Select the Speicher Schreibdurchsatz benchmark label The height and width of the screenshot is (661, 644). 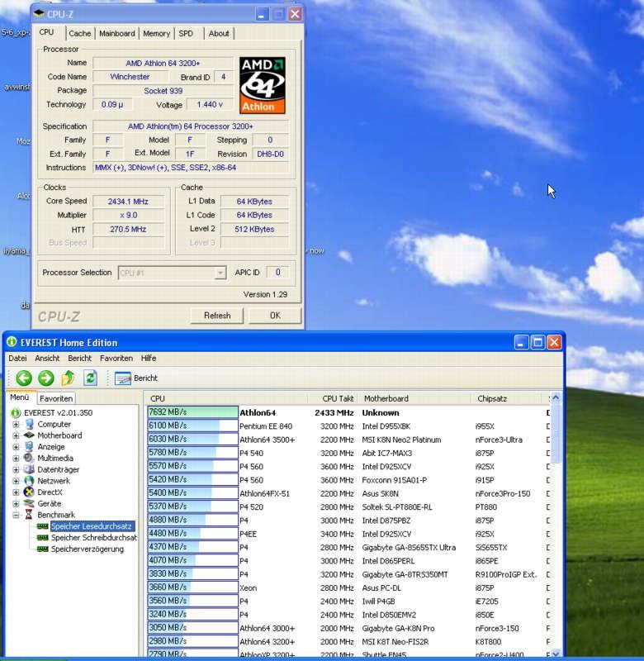tap(94, 538)
